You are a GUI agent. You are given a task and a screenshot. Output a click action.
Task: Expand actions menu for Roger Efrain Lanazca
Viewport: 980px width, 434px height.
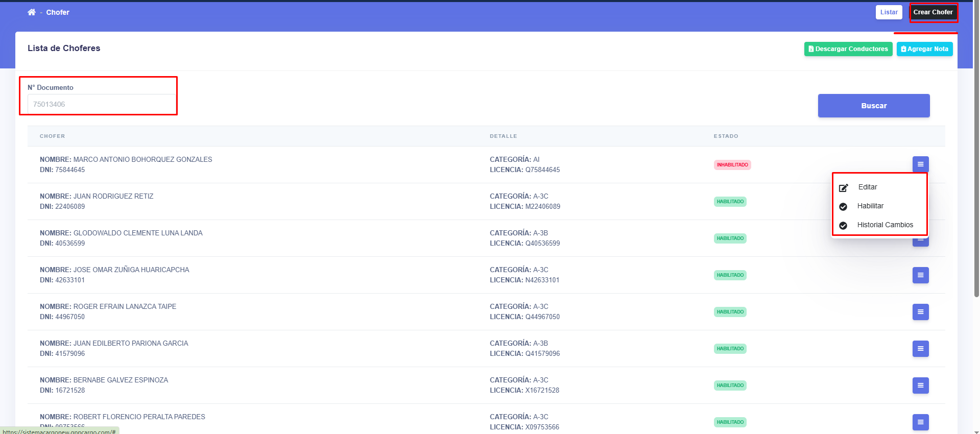[x=920, y=312]
